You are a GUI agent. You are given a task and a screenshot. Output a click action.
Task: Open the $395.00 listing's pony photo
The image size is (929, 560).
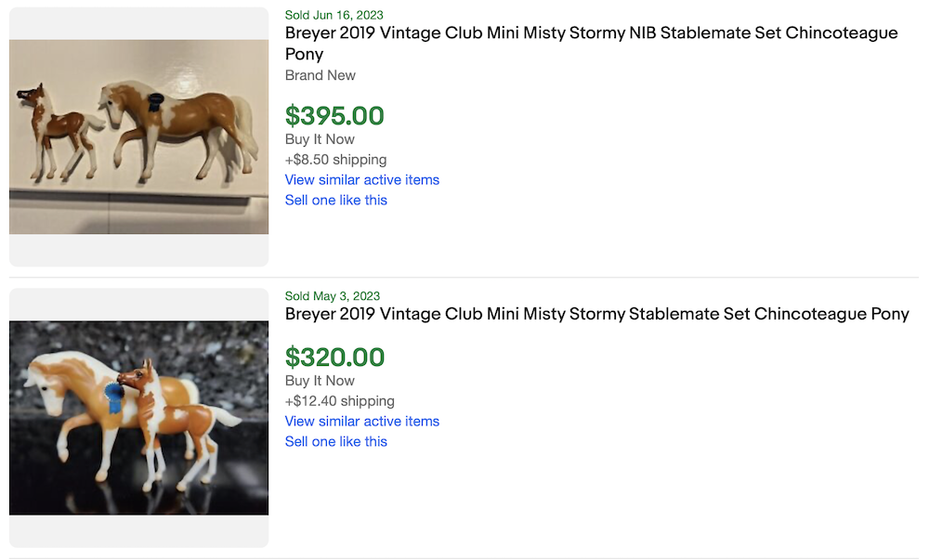click(138, 137)
